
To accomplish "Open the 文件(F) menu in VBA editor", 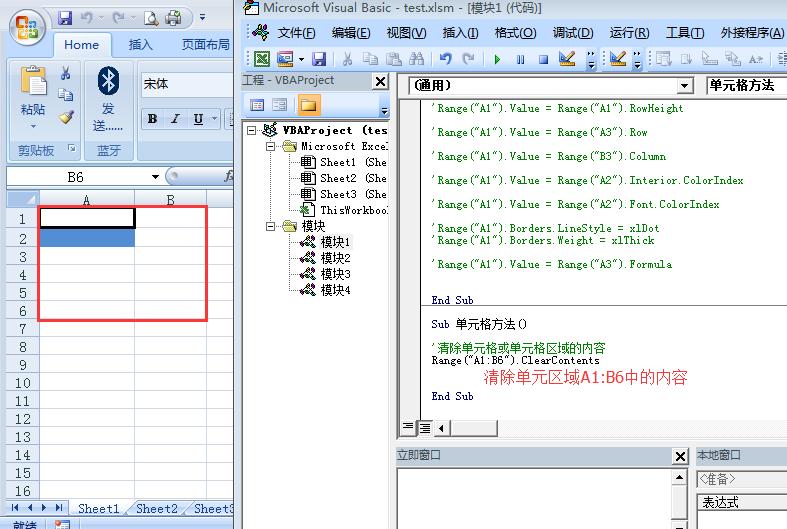I will (296, 33).
